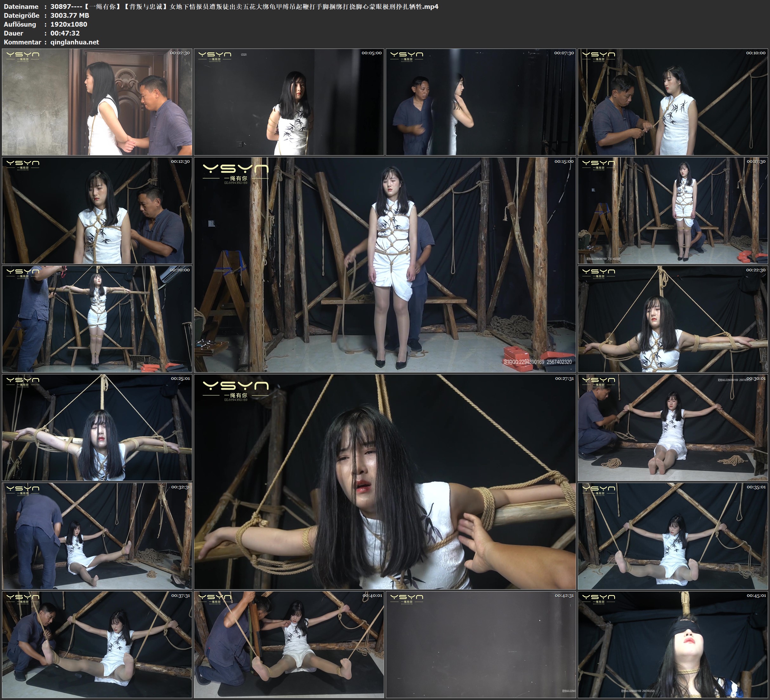
Task: Open the 00:12:30 thumbnail
Action: pyautogui.click(x=97, y=210)
